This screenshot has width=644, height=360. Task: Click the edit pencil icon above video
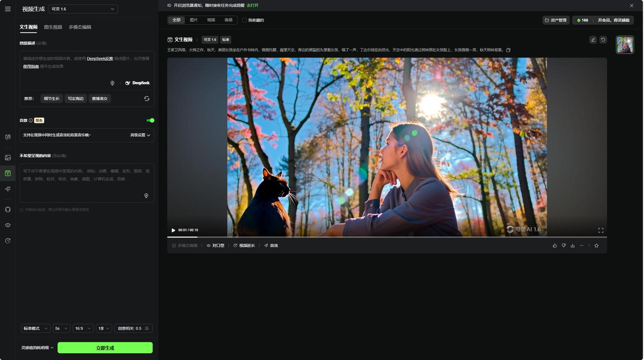tap(593, 40)
